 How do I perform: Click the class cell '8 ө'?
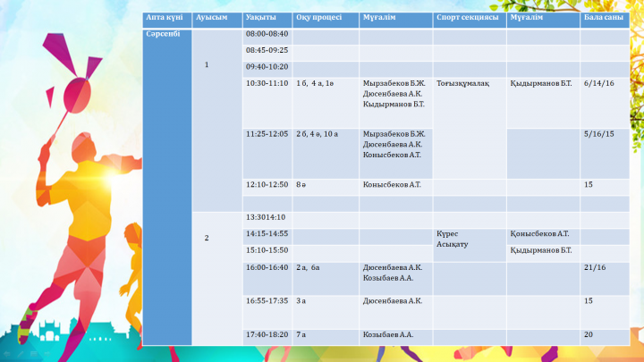pos(326,188)
